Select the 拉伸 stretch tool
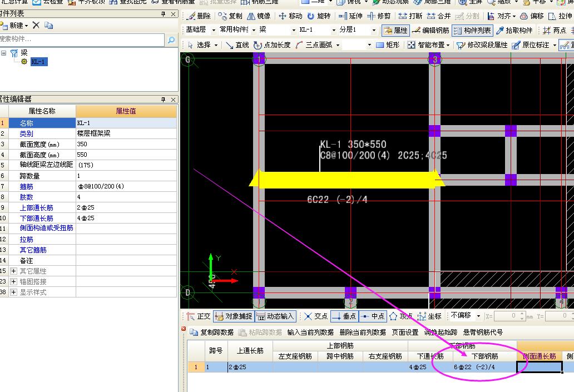Viewport: 574px width, 392px height. 561,16
